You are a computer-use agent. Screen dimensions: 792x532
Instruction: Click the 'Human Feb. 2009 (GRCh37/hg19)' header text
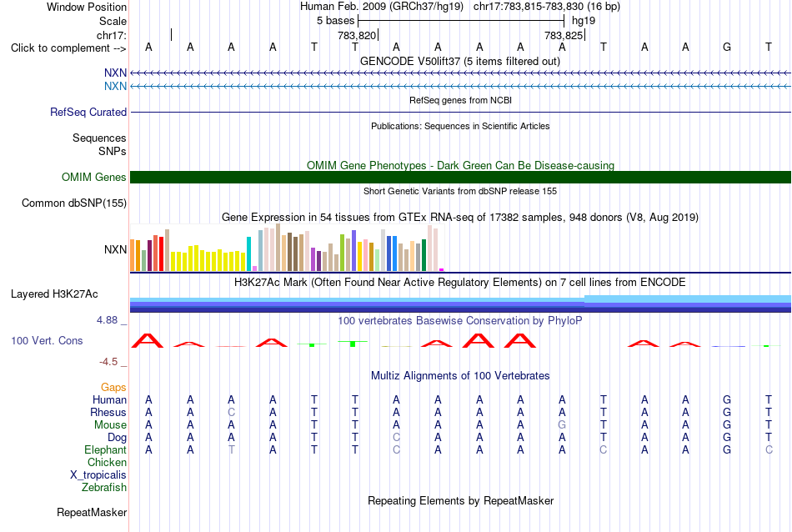[382, 7]
